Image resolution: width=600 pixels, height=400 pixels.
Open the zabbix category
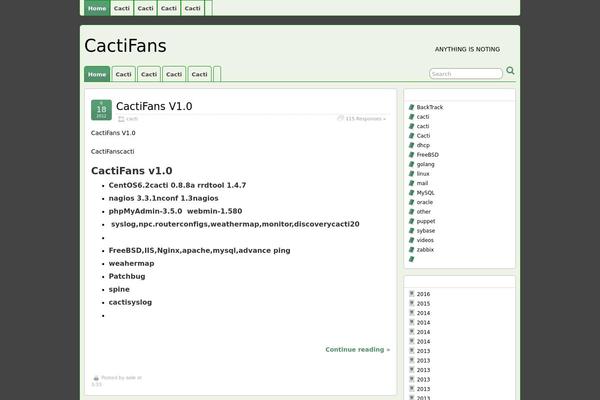click(425, 250)
